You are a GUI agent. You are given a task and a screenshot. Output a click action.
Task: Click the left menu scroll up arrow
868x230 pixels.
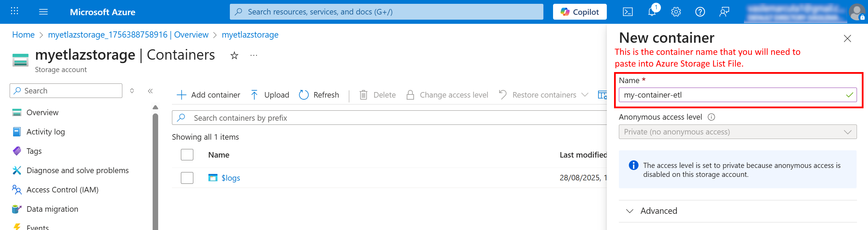[x=155, y=107]
